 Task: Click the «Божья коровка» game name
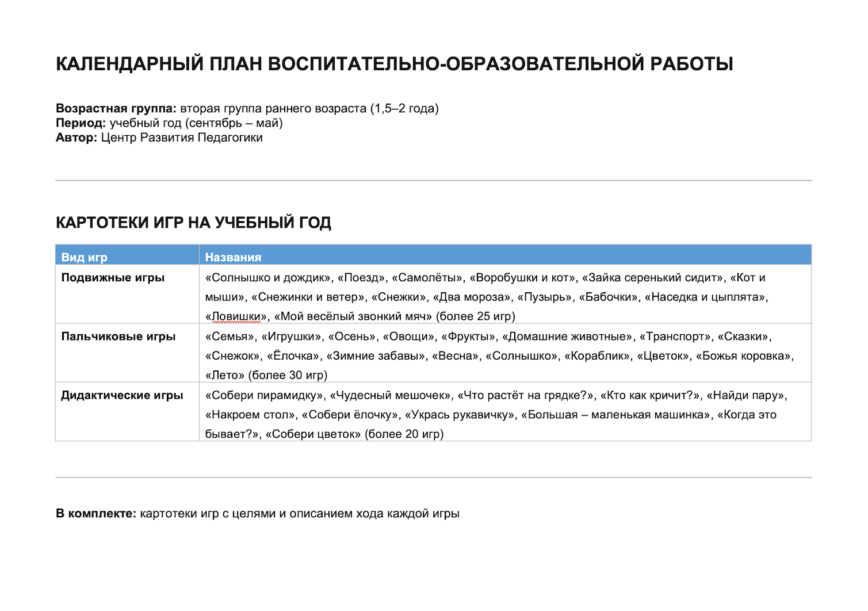(x=743, y=356)
